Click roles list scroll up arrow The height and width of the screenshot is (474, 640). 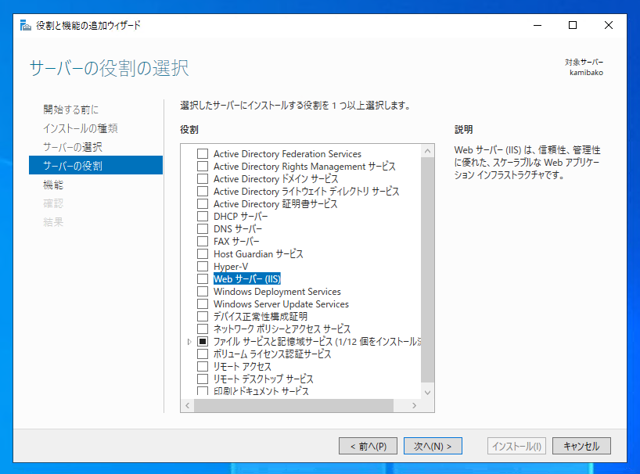pos(427,151)
